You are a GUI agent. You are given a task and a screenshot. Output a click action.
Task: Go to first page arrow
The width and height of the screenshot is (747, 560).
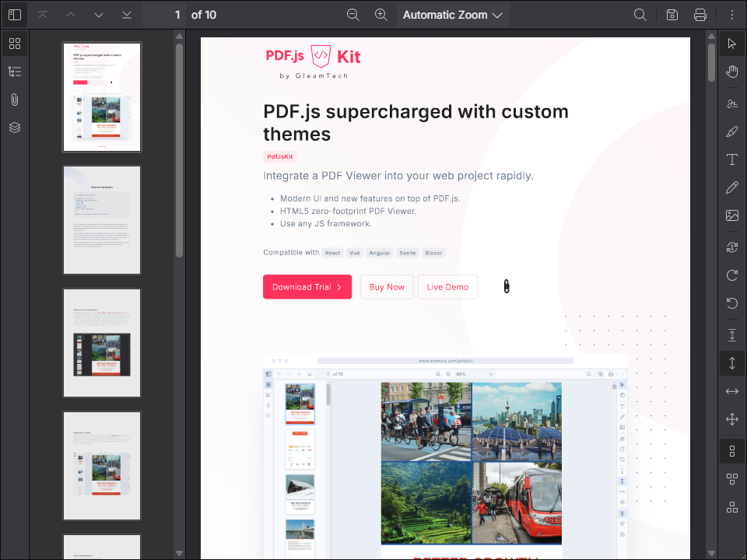tap(43, 15)
